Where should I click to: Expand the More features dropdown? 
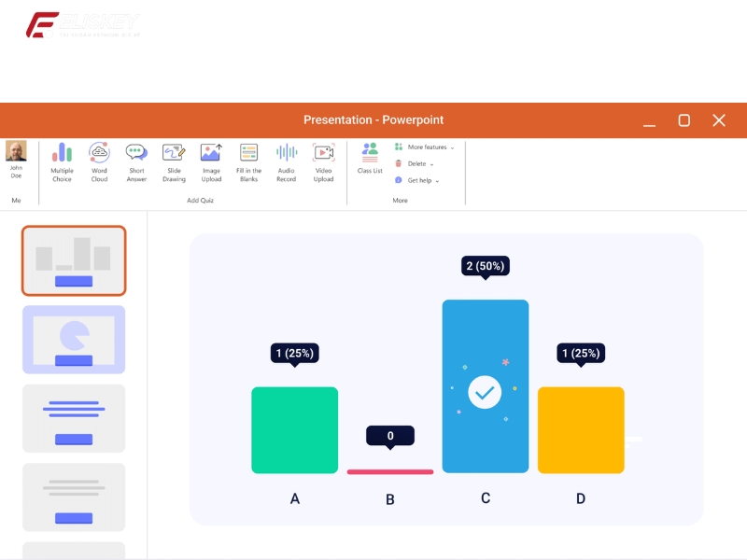(x=425, y=147)
